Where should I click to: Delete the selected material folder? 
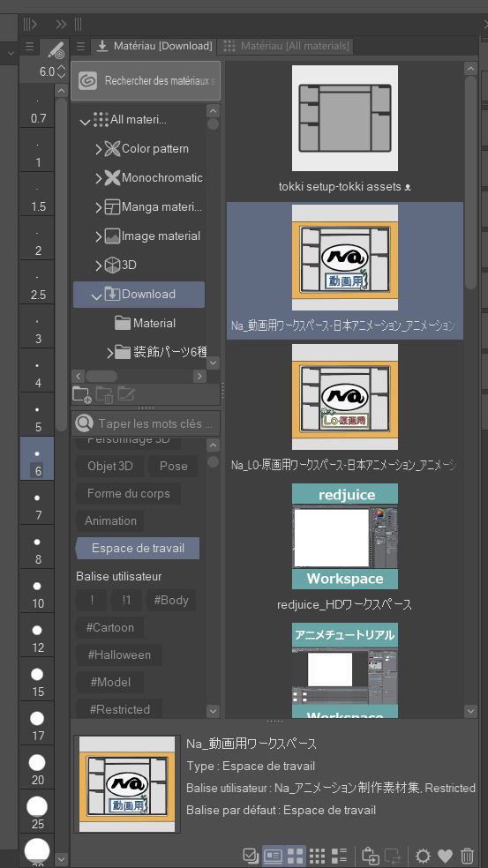(x=105, y=394)
